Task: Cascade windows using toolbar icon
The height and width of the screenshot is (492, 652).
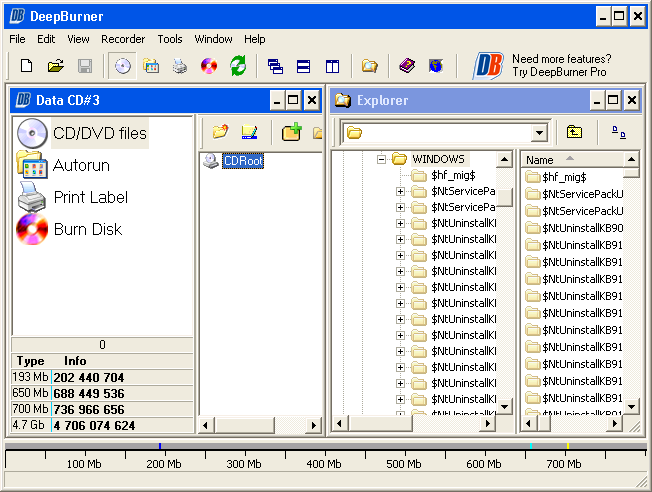Action: pyautogui.click(x=275, y=66)
